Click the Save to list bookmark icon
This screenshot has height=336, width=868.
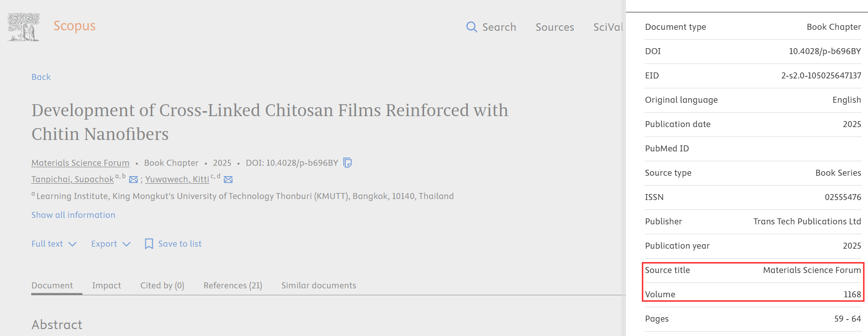(x=149, y=244)
